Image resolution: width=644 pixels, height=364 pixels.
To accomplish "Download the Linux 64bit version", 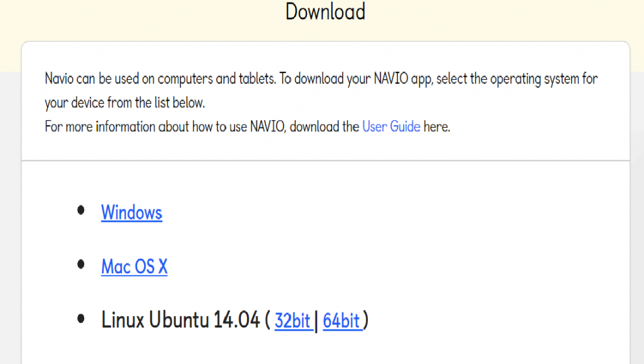I will click(x=341, y=321).
